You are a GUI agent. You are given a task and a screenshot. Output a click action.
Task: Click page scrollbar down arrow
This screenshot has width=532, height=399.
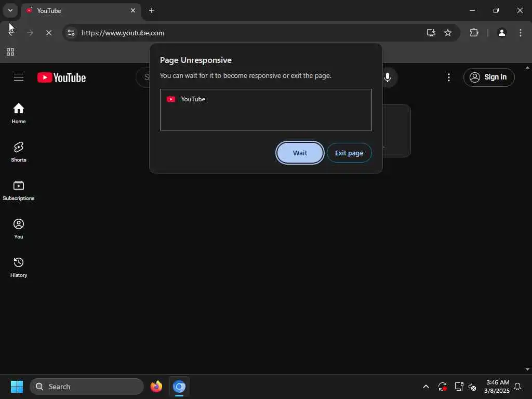[x=528, y=369]
